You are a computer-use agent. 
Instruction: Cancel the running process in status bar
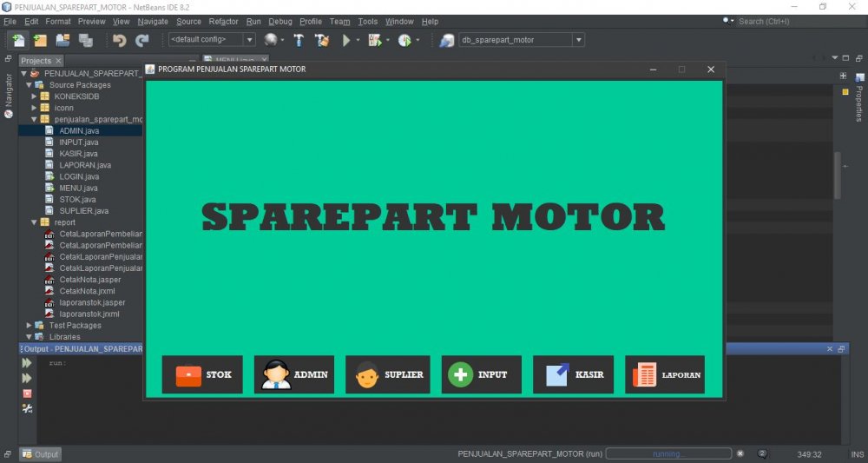(x=740, y=453)
